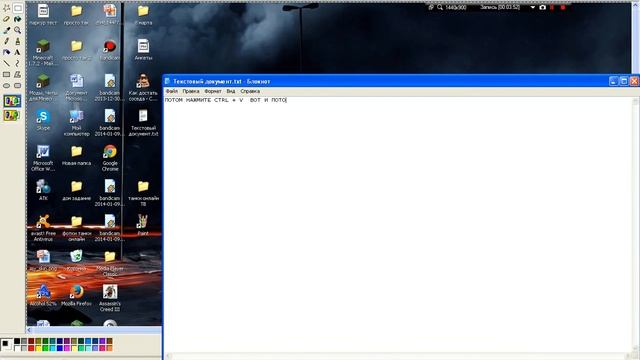Enable opaque selection mode option
Image resolution: width=640 pixels, height=360 pixels.
12,101
